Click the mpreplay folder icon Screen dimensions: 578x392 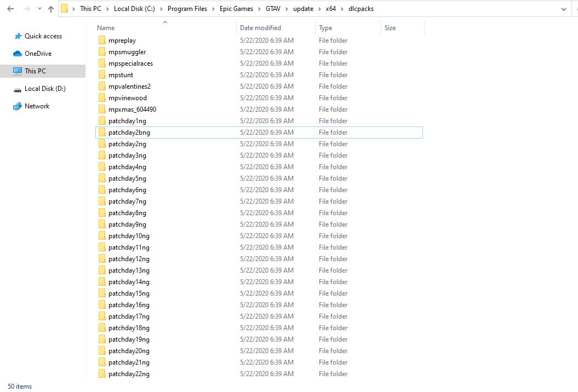tap(102, 40)
